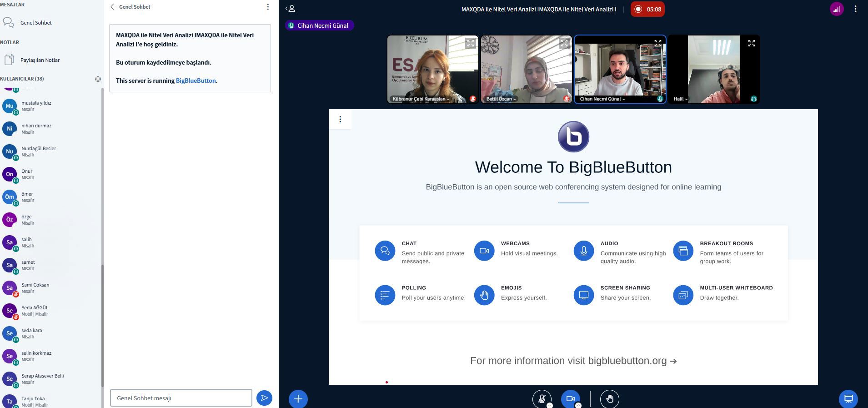Fullscreen Cihan Necmi Günal's webcam
868x408 pixels.
pos(657,43)
